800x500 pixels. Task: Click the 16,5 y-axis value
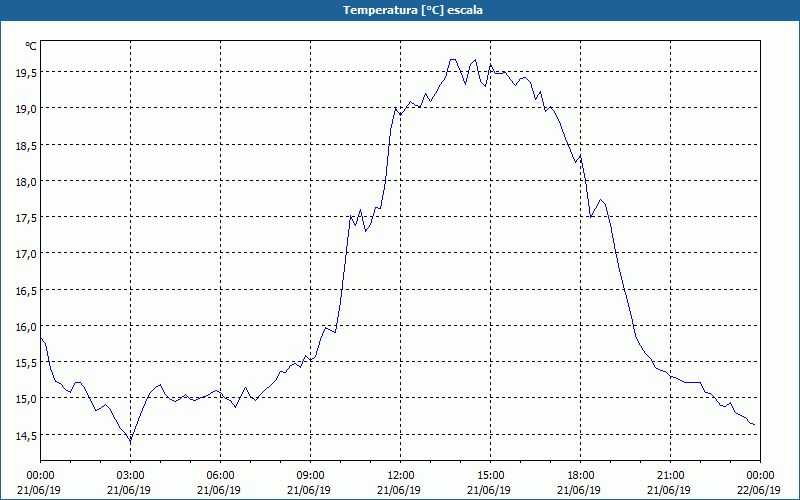[x=26, y=291]
